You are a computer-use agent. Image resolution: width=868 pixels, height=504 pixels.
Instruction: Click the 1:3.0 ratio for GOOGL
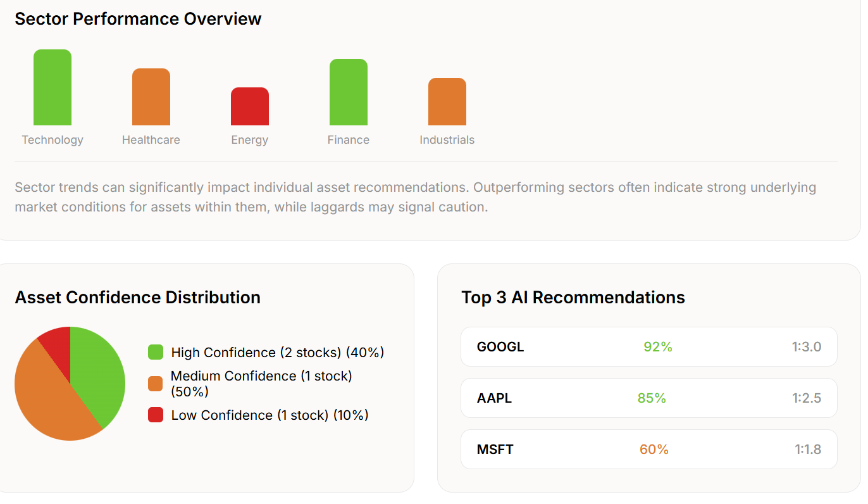pos(807,347)
